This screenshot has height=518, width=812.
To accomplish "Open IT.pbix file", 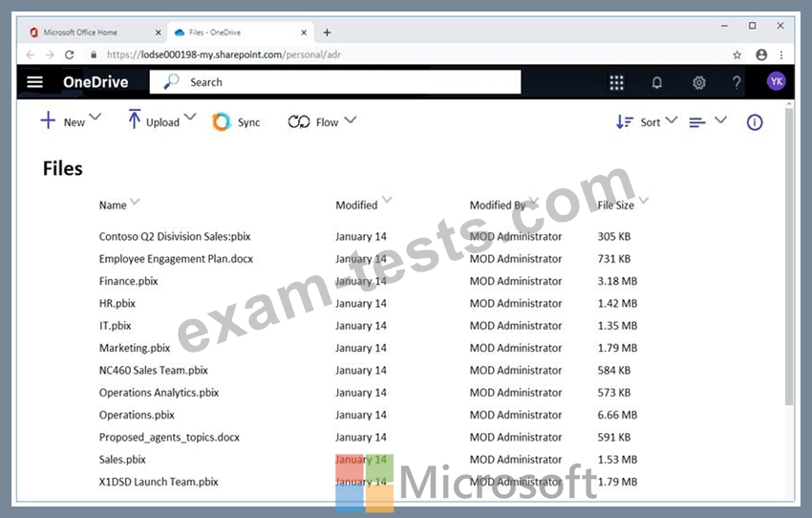I will [115, 326].
